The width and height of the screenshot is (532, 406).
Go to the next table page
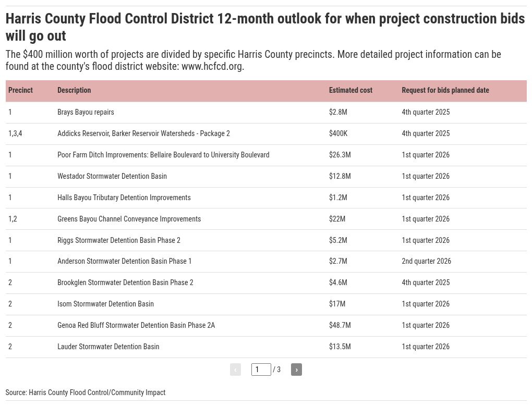pos(296,370)
